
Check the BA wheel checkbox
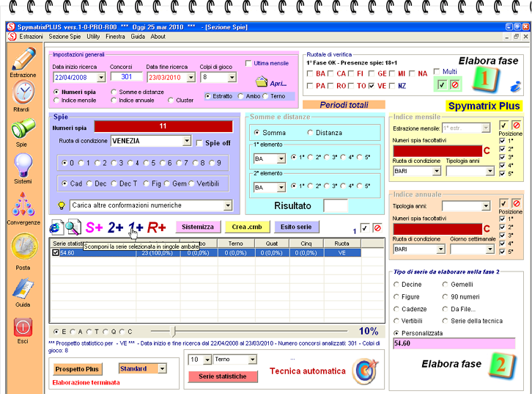coord(310,73)
